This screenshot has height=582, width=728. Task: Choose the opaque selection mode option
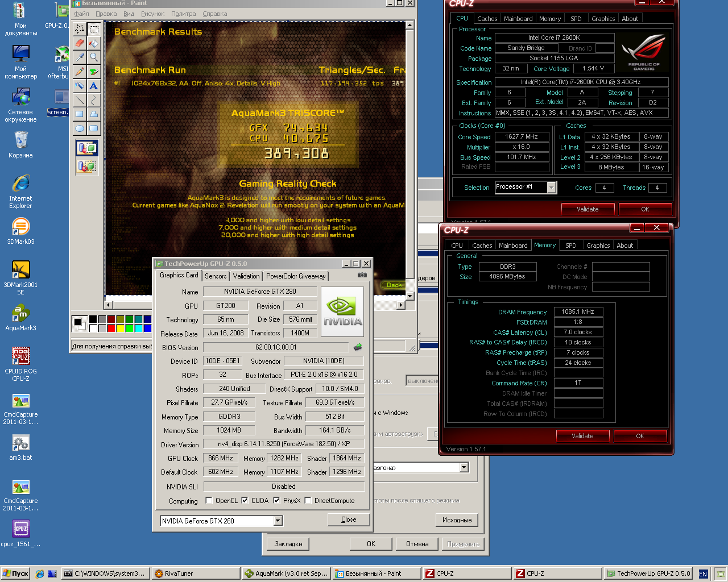click(x=87, y=148)
